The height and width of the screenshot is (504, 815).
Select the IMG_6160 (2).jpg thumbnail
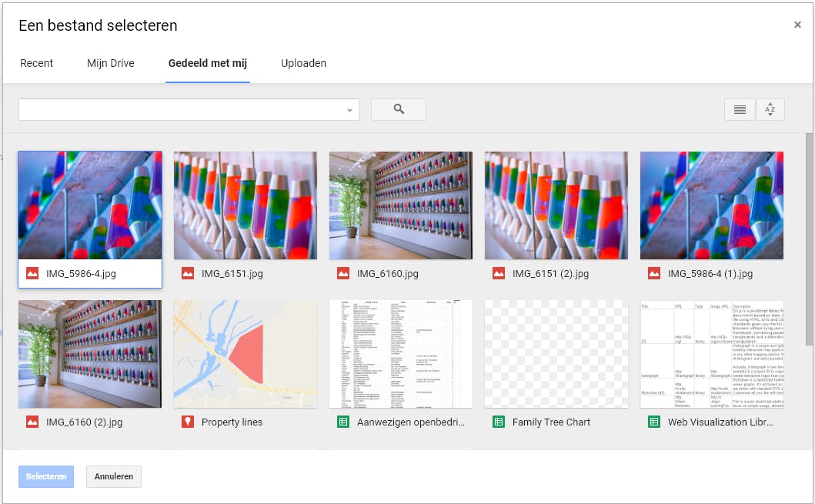click(x=90, y=354)
